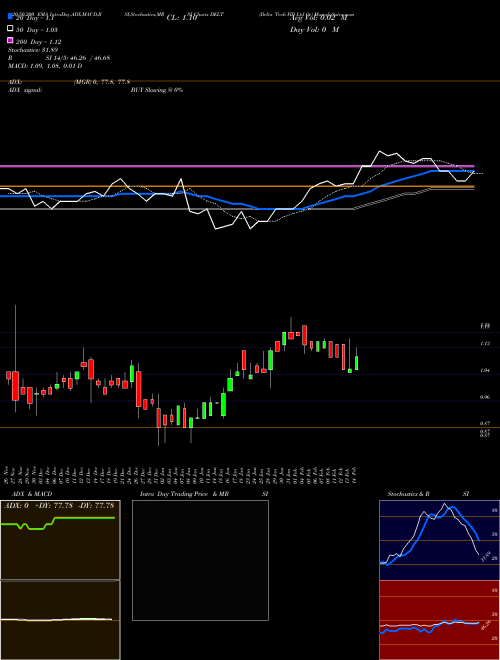Image resolution: width=500 pixels, height=660 pixels.
Task: Click the '(MGR) 0, 77.8, 77.8' values
Action: click(x=102, y=82)
